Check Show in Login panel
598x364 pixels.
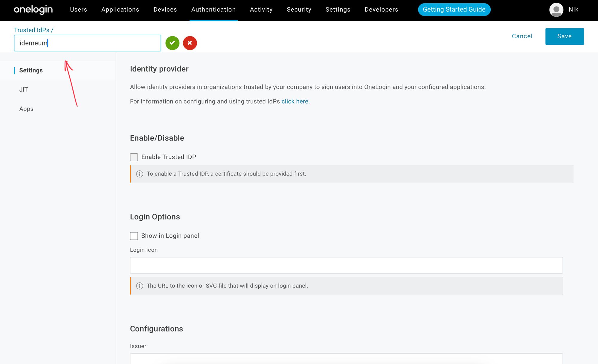pyautogui.click(x=134, y=236)
